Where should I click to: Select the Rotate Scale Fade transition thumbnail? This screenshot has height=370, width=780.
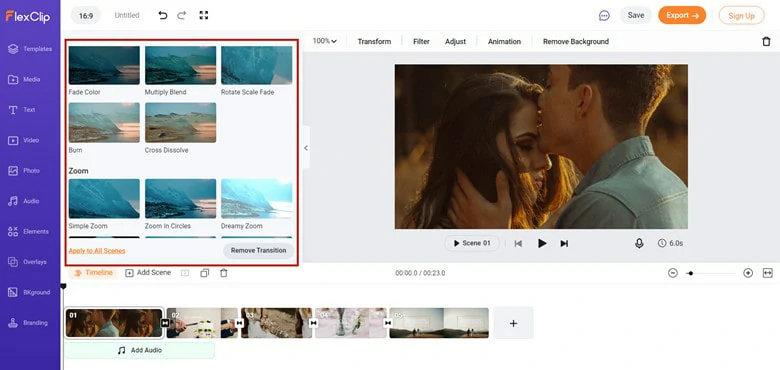point(257,65)
